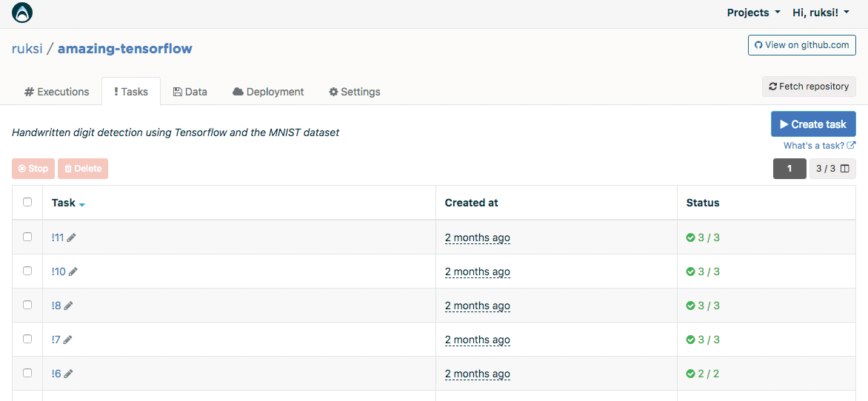Click the 3 / 3 status of task !11
The height and width of the screenshot is (401, 868).
tap(709, 237)
